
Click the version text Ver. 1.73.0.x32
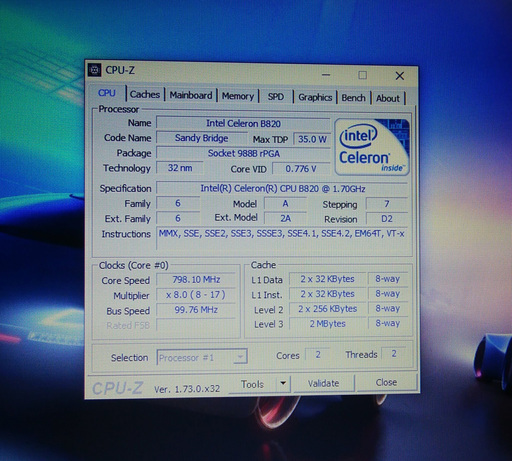pyautogui.click(x=187, y=389)
